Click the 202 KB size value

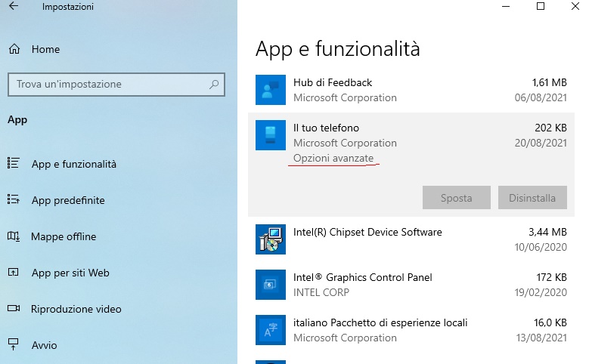(x=550, y=128)
